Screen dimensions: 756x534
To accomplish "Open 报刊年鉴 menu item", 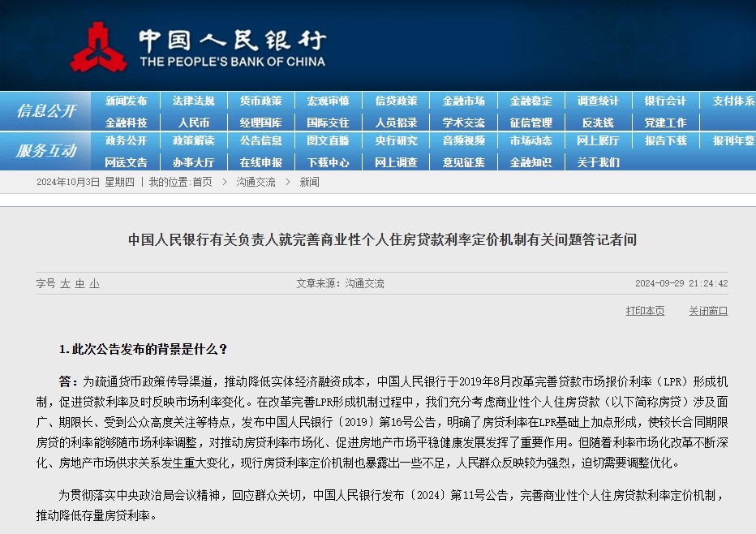I will (734, 140).
